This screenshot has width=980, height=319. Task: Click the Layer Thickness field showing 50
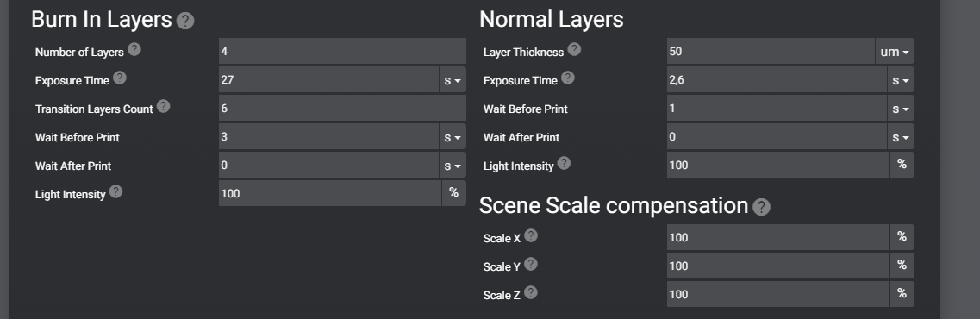point(771,51)
